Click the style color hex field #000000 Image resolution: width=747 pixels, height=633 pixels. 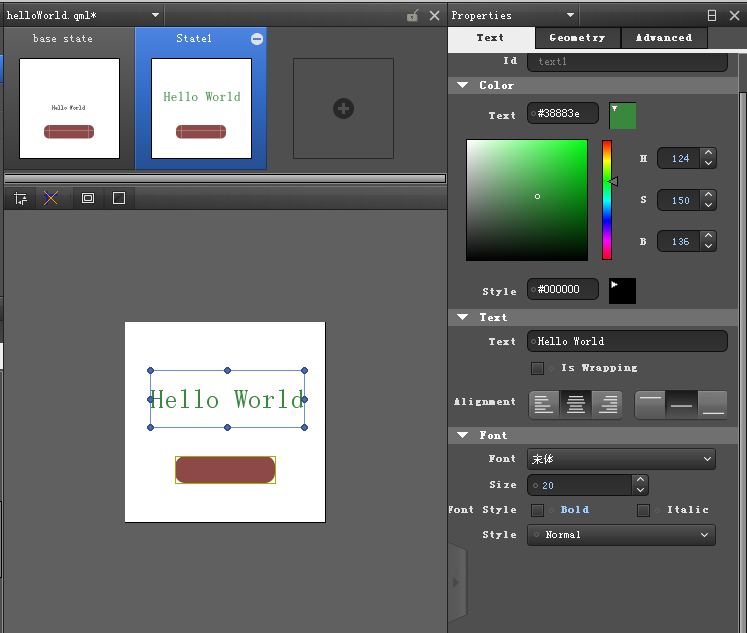click(563, 289)
